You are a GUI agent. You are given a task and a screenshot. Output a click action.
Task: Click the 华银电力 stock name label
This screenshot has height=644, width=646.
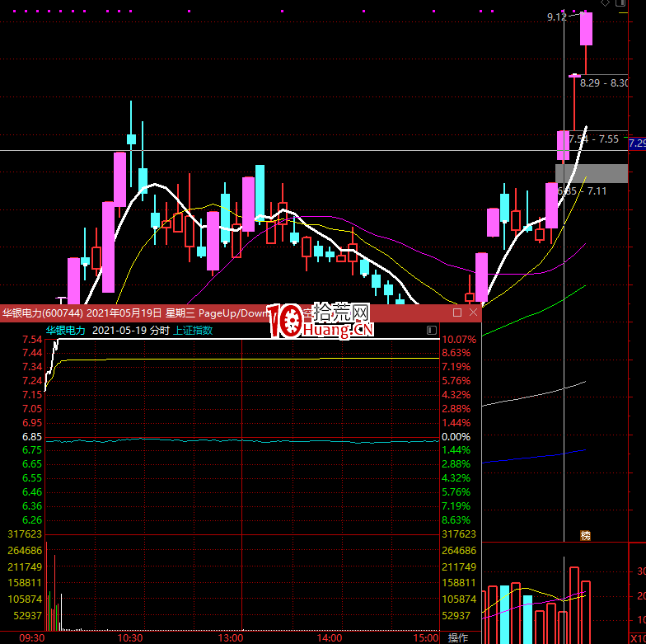click(66, 330)
